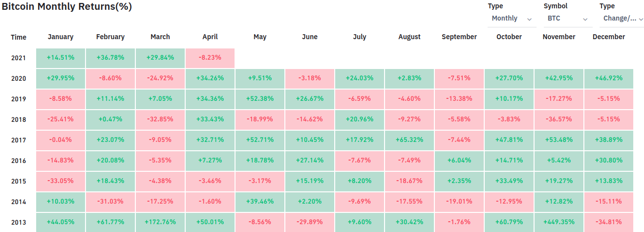Click the November column header
644x232 pixels.
[558, 37]
